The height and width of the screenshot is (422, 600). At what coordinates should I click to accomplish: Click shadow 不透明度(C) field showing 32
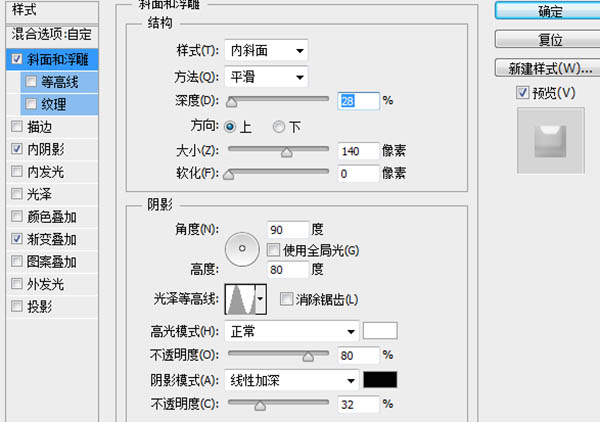coord(359,404)
